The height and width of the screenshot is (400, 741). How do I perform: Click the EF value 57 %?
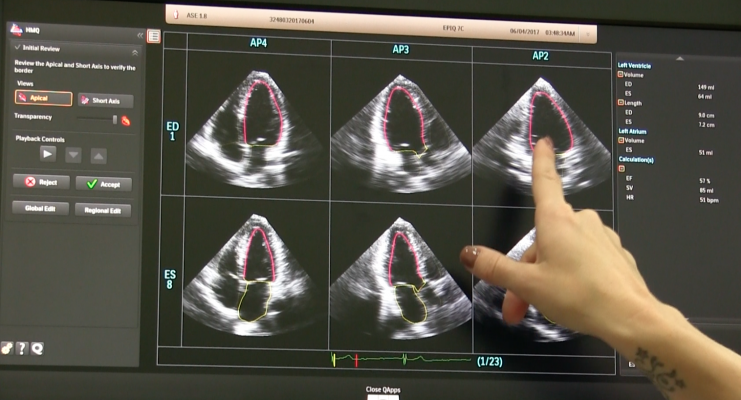coord(705,181)
